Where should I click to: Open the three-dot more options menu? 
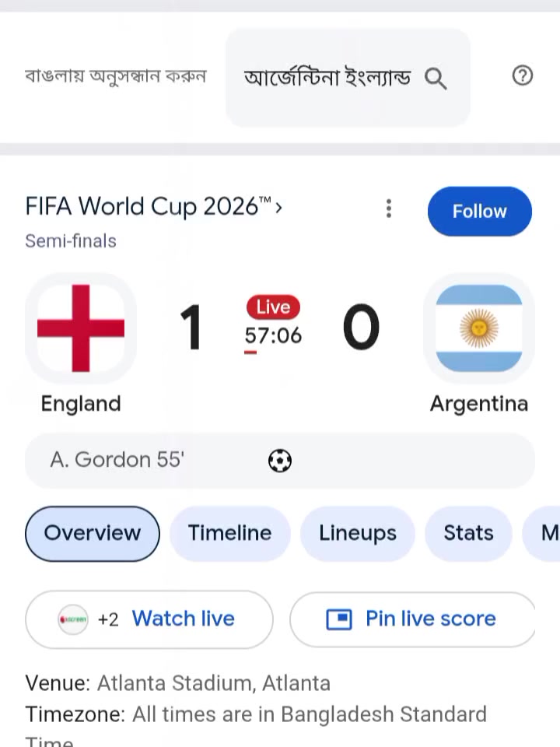pyautogui.click(x=389, y=209)
